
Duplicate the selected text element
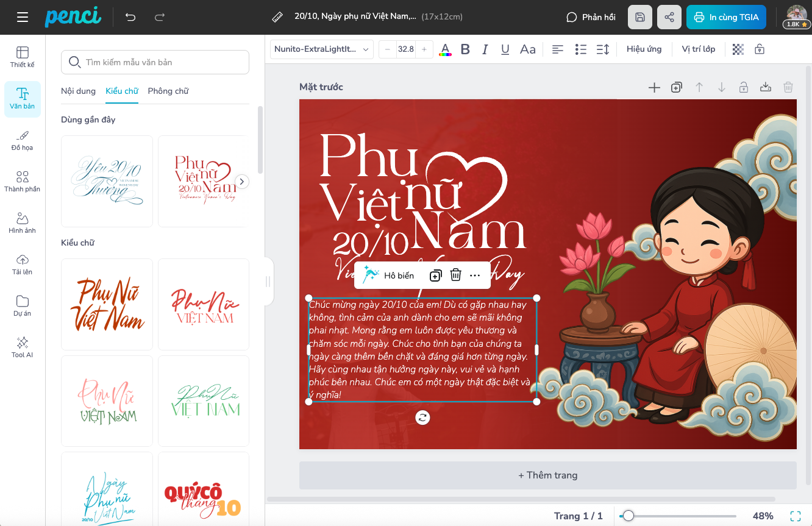435,275
